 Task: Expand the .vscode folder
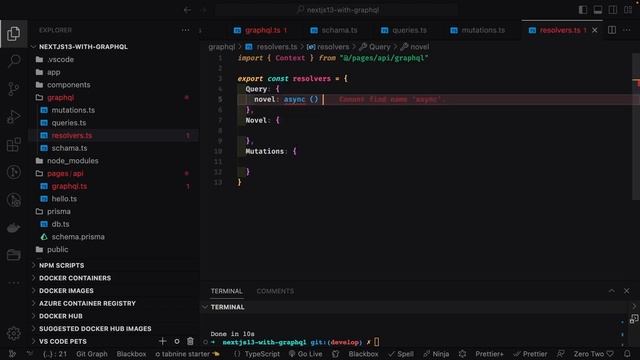click(60, 60)
